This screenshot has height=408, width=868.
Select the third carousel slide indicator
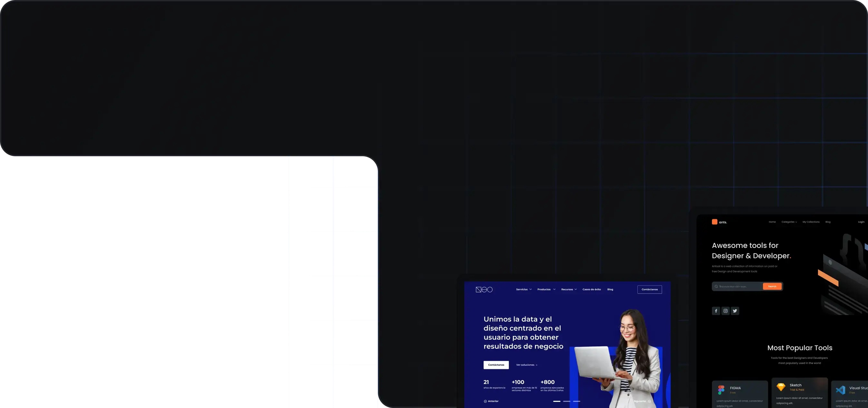pyautogui.click(x=577, y=401)
